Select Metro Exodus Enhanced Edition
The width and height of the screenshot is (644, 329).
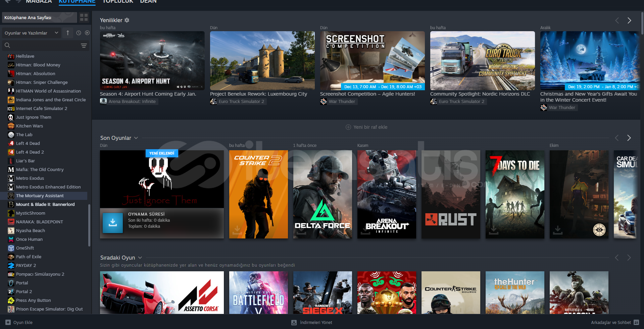(x=44, y=187)
